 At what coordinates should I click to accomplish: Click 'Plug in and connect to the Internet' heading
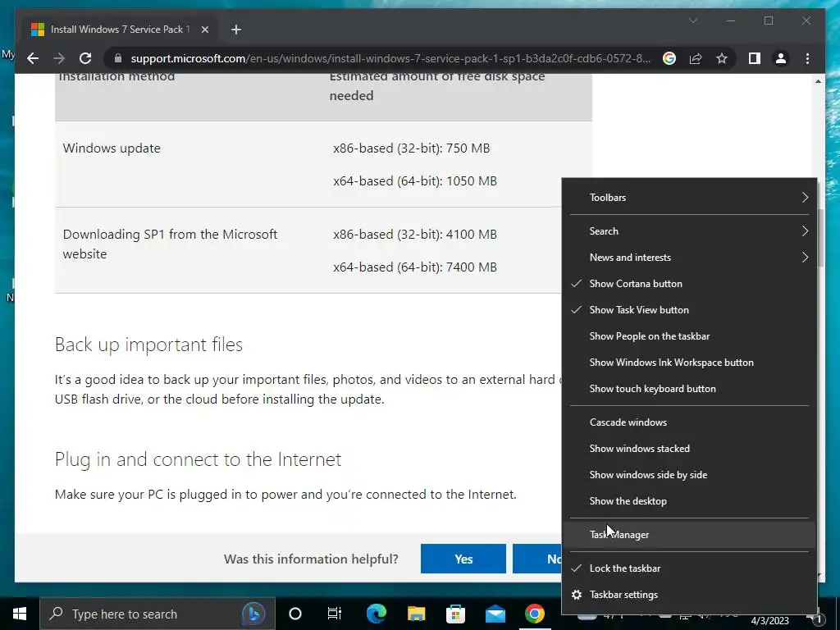point(198,459)
